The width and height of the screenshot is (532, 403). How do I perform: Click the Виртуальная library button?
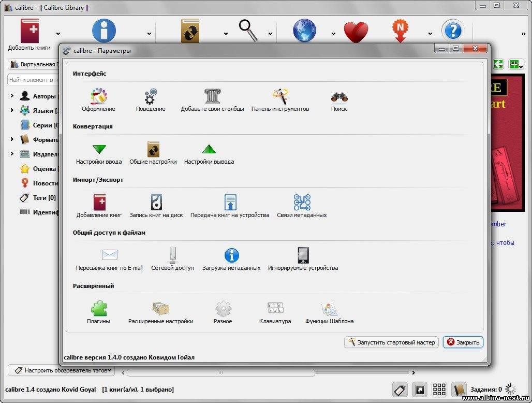(34, 64)
